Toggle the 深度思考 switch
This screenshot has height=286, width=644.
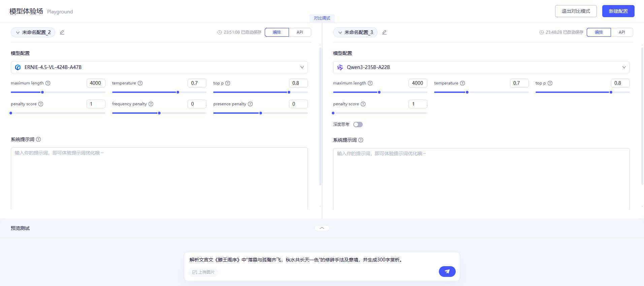[x=358, y=124]
